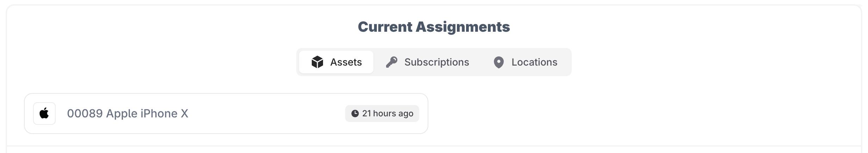This screenshot has height=153, width=868.
Task: Click the key icon beside Subscriptions
Action: click(x=391, y=62)
